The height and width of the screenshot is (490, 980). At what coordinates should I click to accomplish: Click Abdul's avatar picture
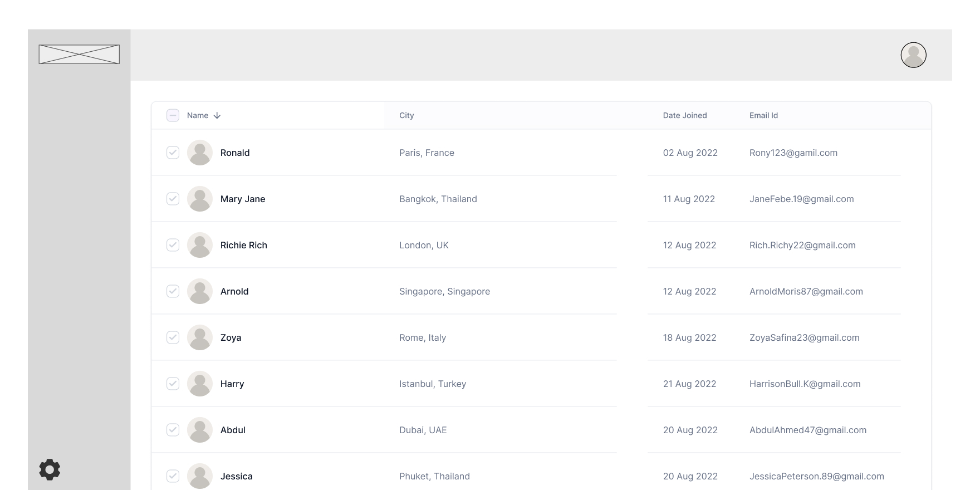[199, 430]
